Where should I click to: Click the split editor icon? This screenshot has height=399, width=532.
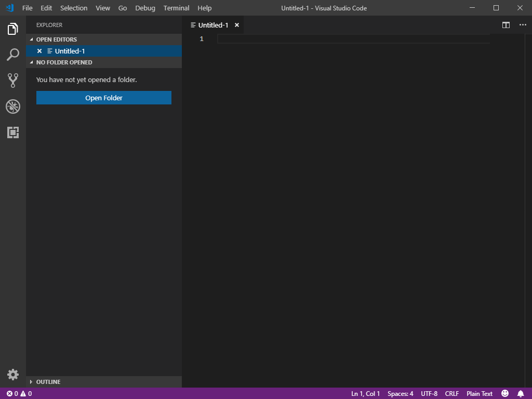[x=506, y=25]
